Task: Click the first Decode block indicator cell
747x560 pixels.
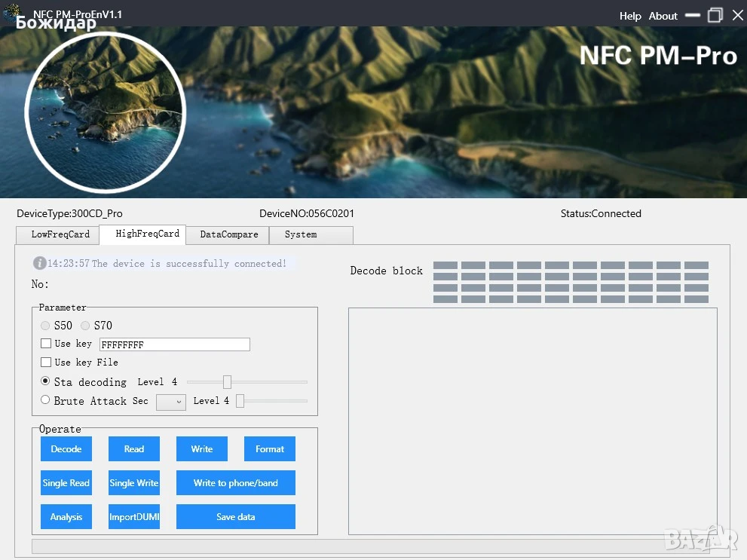Action: pyautogui.click(x=445, y=265)
